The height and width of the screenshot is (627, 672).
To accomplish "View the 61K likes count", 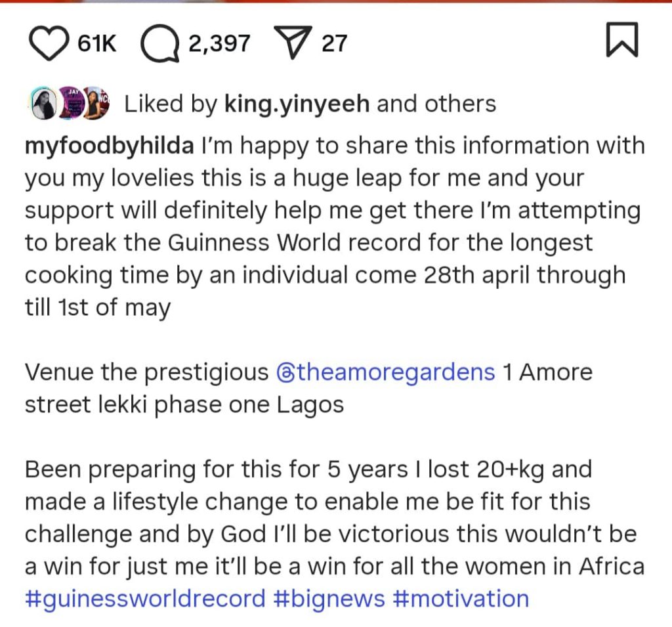I will point(96,44).
